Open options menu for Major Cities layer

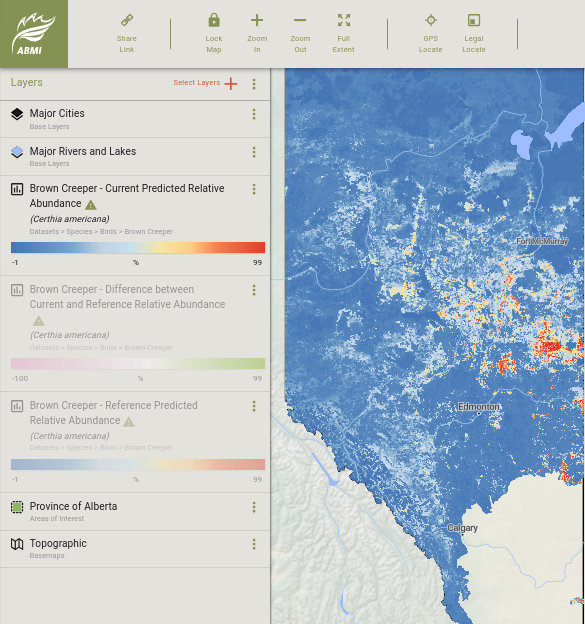(254, 114)
